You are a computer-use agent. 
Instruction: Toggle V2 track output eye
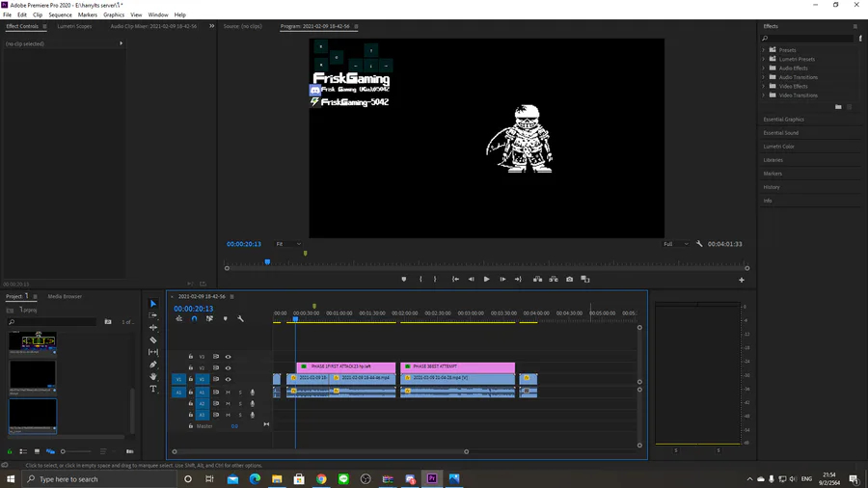click(228, 368)
